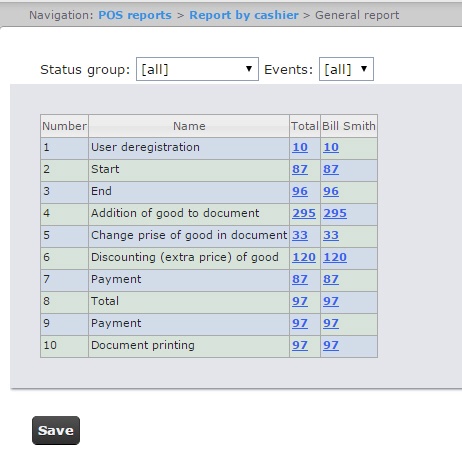This screenshot has height=457, width=462.
Task: Open Report by cashier breadcrumb link
Action: pyautogui.click(x=244, y=15)
